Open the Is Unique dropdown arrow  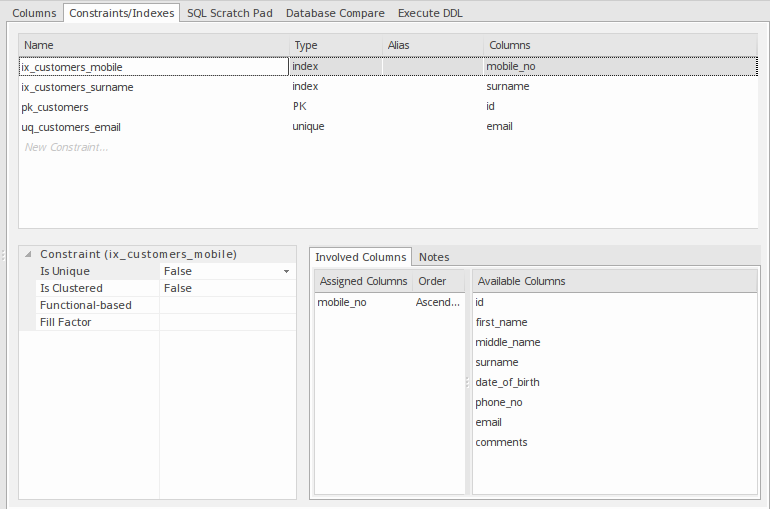tap(287, 272)
